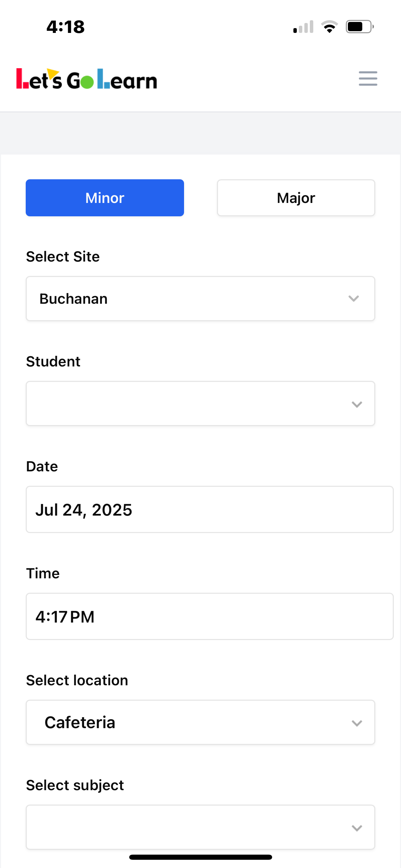Open the hamburger navigation menu
Viewport: 401px width, 868px height.
tap(368, 79)
